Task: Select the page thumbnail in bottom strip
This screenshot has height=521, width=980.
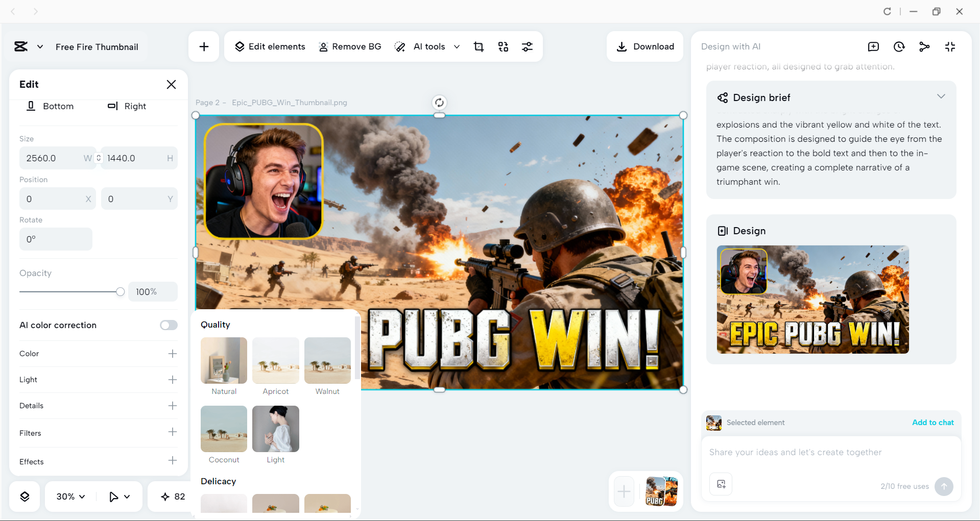Action: [661, 491]
